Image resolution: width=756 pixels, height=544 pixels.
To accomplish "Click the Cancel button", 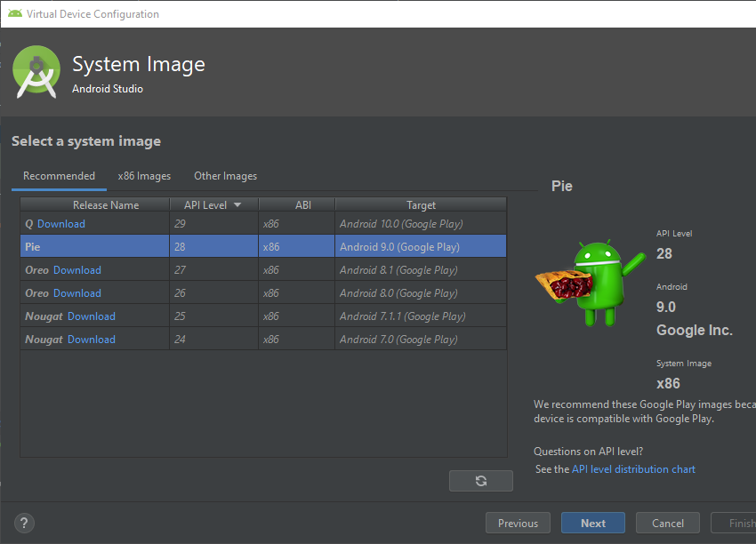I will pyautogui.click(x=668, y=523).
